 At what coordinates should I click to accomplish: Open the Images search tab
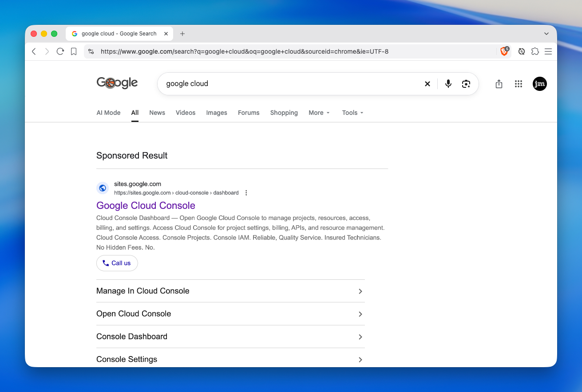tap(217, 113)
